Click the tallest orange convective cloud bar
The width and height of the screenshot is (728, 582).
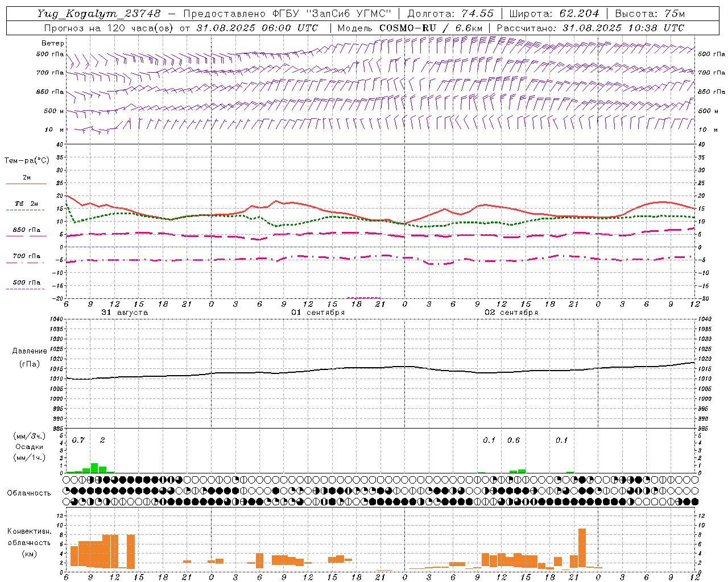coord(582,548)
